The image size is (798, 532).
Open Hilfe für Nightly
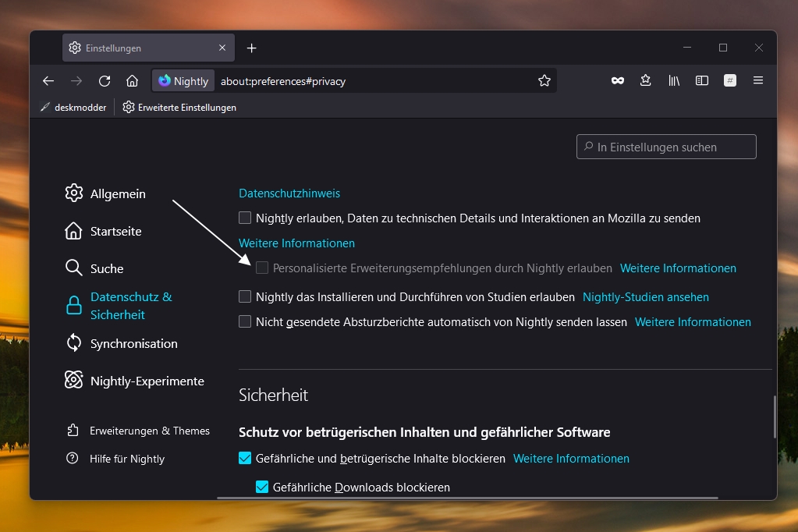point(115,459)
